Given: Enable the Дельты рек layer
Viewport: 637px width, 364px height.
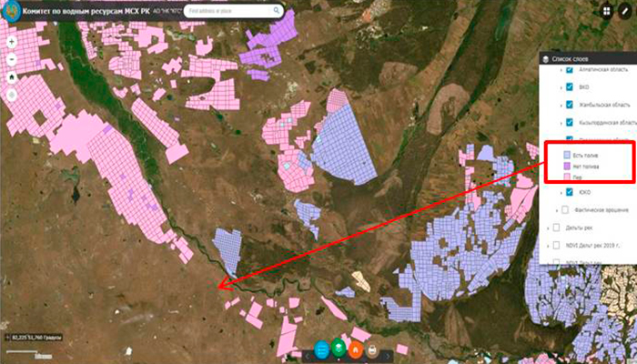Looking at the screenshot, I should (556, 227).
